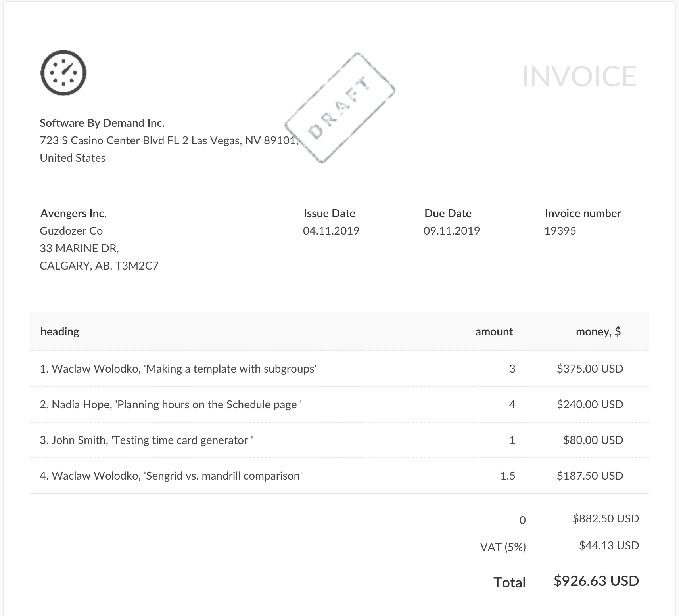
Task: Click the VAT (5%) label
Action: pos(503,547)
